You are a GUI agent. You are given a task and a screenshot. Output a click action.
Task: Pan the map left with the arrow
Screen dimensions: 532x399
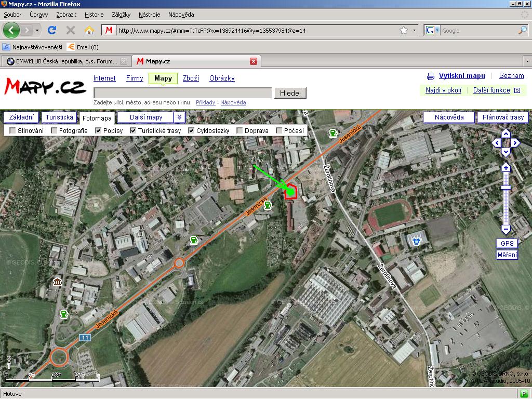pos(497,143)
